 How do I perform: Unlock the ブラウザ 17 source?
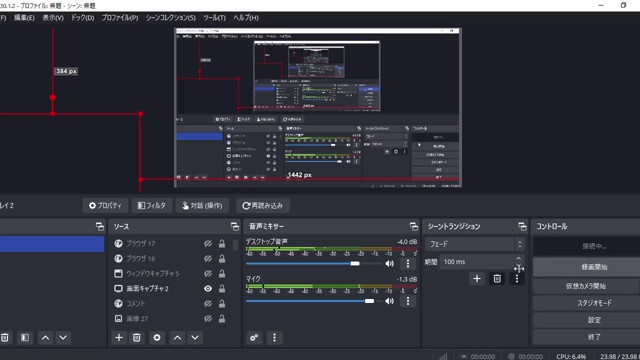coord(222,244)
